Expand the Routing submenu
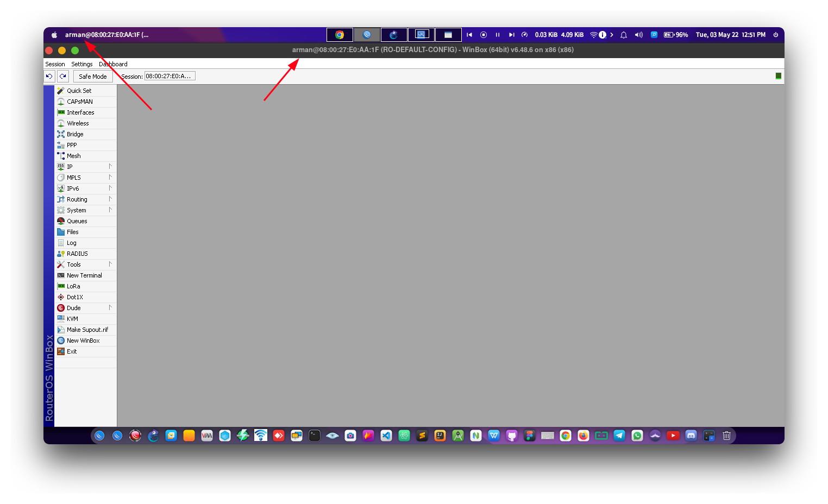The height and width of the screenshot is (504, 828). pos(77,199)
